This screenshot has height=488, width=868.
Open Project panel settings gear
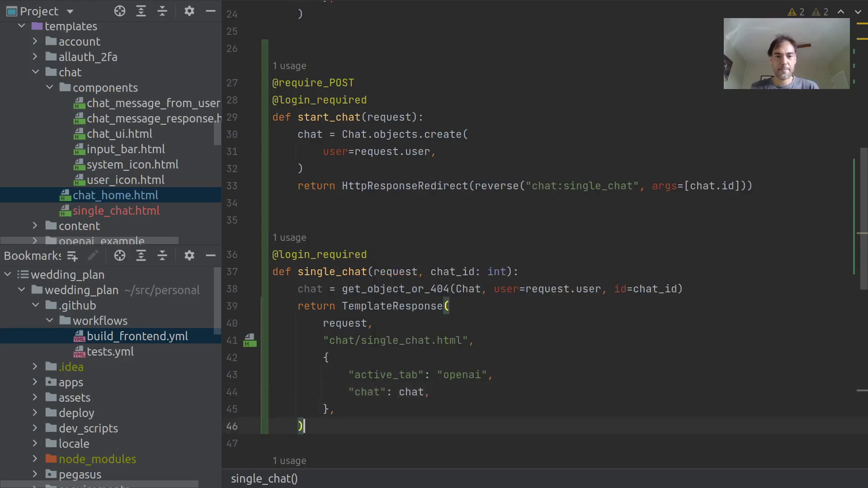pos(189,11)
